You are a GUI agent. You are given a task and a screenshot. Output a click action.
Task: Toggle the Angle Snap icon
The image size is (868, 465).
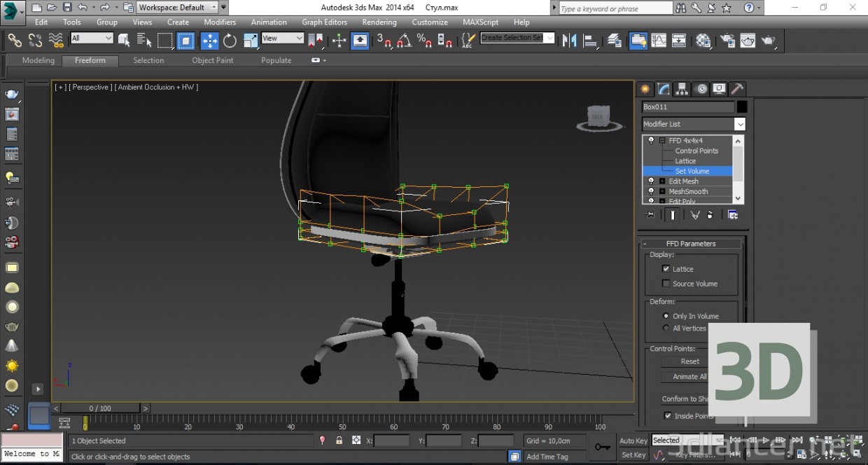pyautogui.click(x=404, y=41)
